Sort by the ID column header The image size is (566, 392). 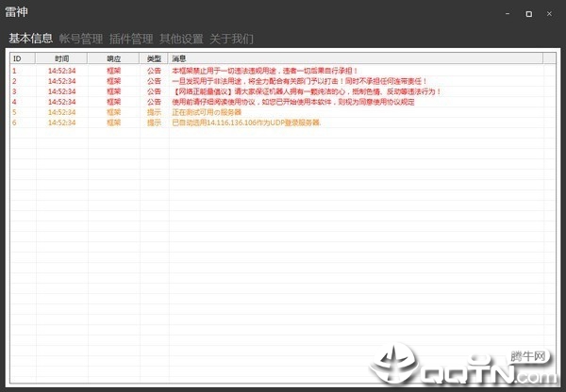(x=23, y=58)
